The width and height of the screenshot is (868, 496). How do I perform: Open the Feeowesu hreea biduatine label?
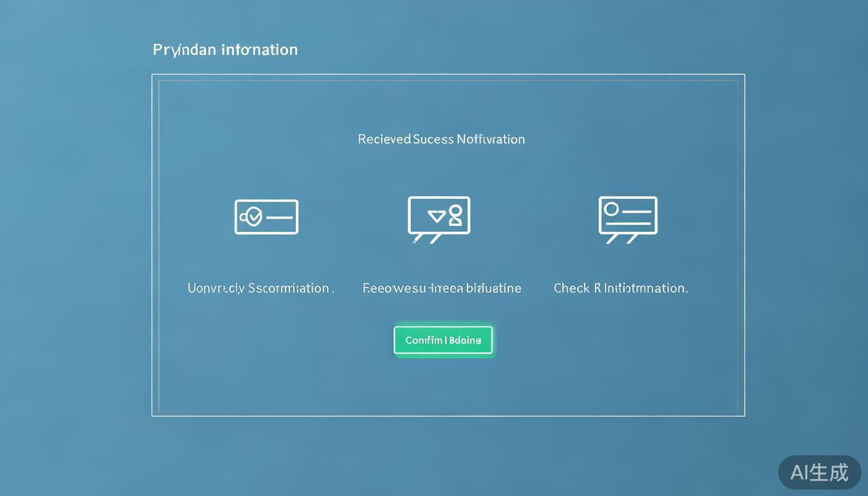pos(442,288)
